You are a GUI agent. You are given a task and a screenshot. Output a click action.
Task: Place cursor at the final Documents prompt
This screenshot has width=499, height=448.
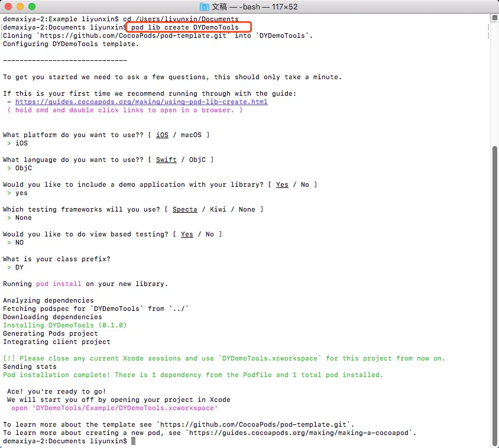coord(134,441)
